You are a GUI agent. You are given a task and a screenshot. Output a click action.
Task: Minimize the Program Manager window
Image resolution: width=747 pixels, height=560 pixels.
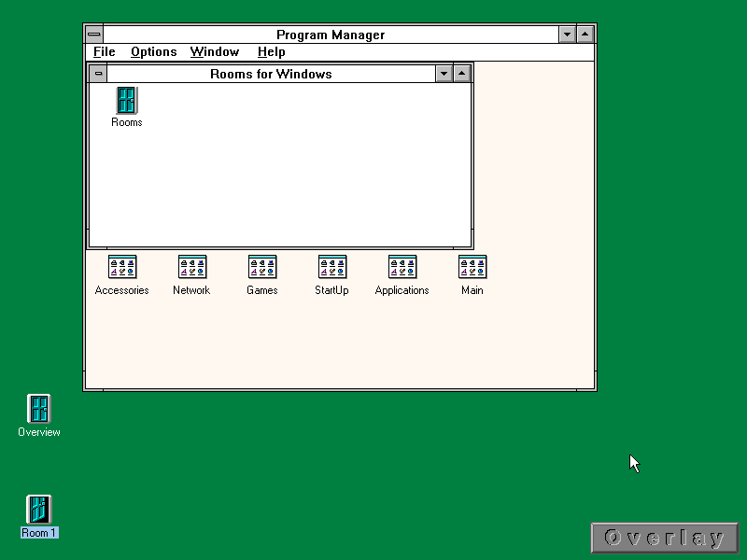[x=567, y=35]
